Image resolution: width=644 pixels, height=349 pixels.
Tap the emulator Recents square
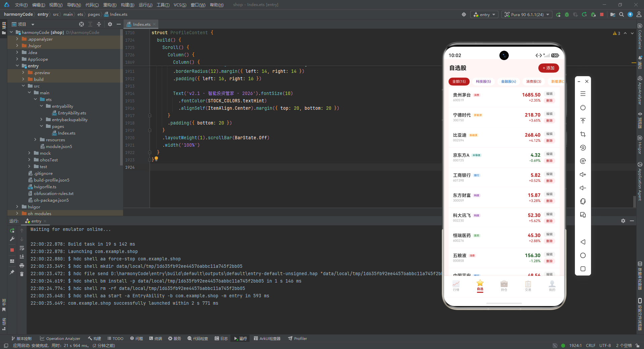click(x=583, y=269)
